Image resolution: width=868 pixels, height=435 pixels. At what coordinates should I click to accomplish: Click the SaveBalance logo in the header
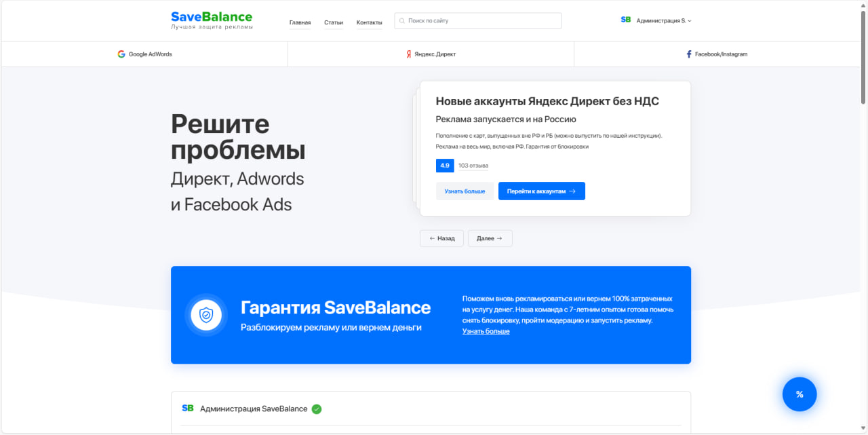212,20
